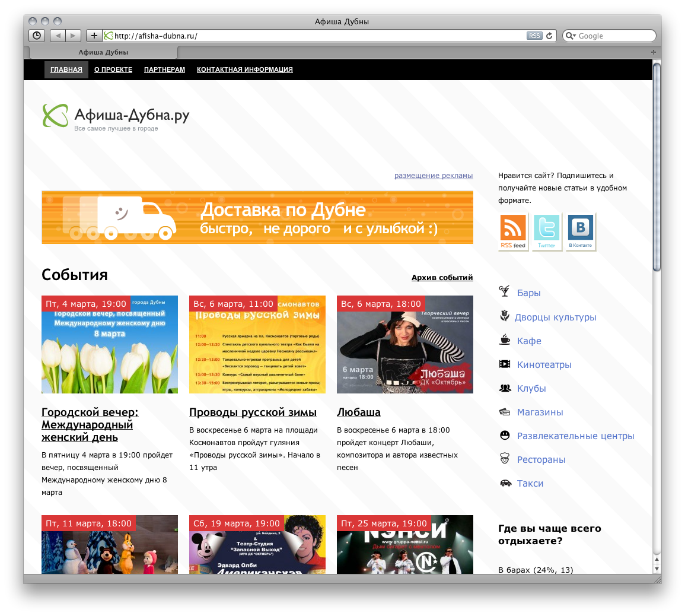The height and width of the screenshot is (616, 685).
Task: Open the Google search magnifier dropdown
Action: [571, 36]
